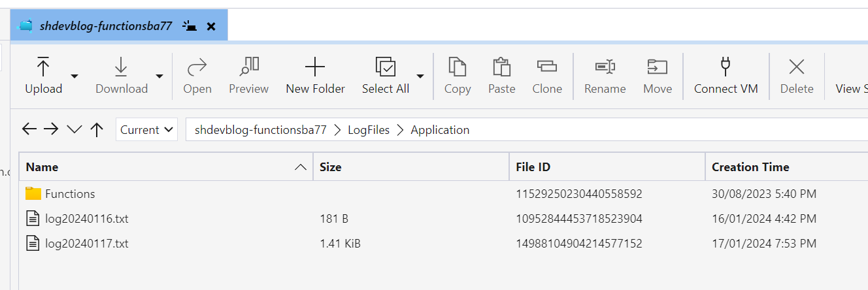Click File ID 10952844453718523904

point(579,219)
